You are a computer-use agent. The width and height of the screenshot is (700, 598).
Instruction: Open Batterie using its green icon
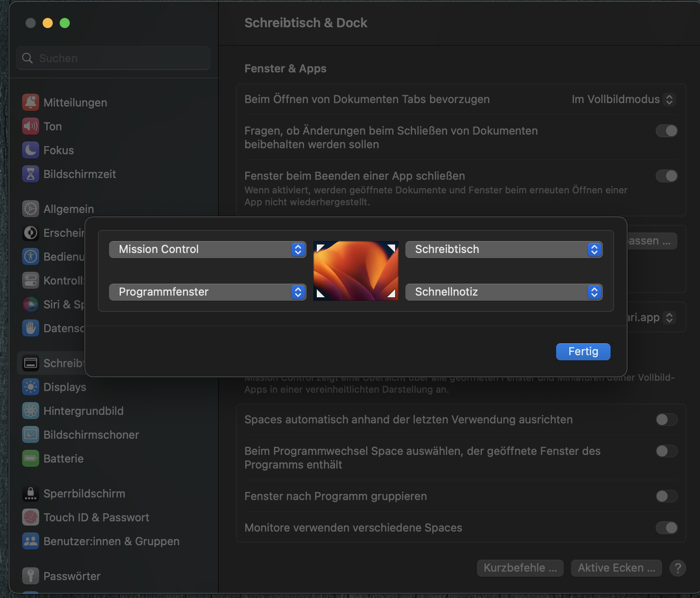[30, 458]
